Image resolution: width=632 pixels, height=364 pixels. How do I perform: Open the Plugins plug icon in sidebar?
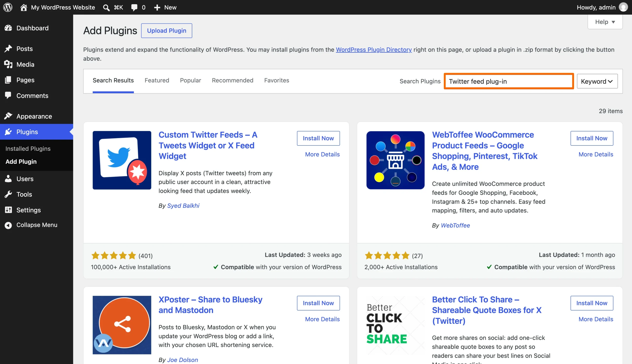pos(8,132)
